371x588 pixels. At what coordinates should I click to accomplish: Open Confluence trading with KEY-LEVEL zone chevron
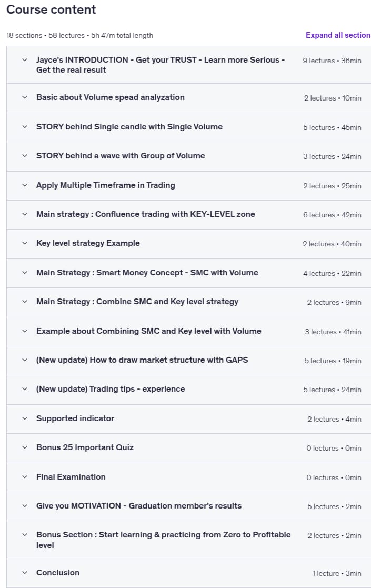point(25,214)
